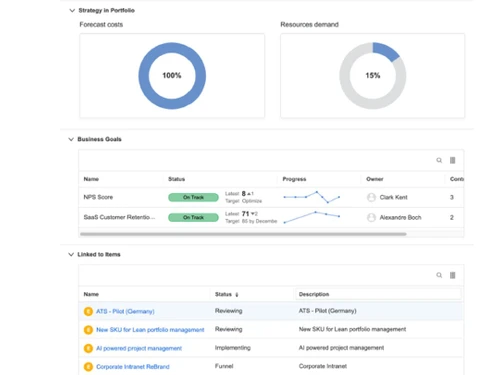Collapse the Business Goals section
This screenshot has width=500, height=375.
[71, 139]
